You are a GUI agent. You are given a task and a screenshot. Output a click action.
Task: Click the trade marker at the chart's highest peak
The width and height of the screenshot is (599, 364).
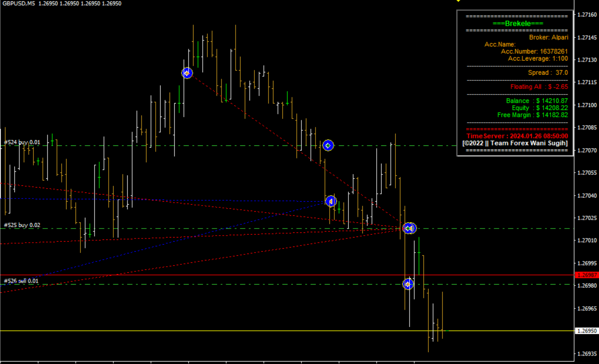[187, 73]
